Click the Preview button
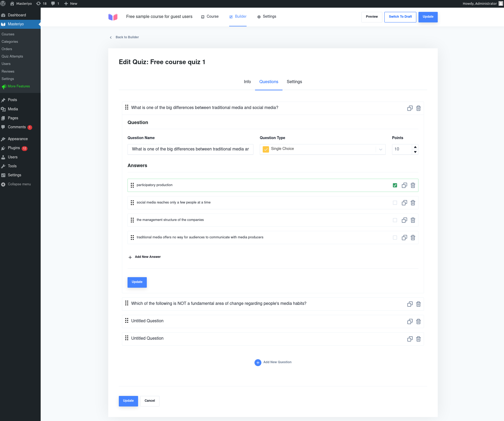Screen dimensions: 504x421 [x=372, y=17]
